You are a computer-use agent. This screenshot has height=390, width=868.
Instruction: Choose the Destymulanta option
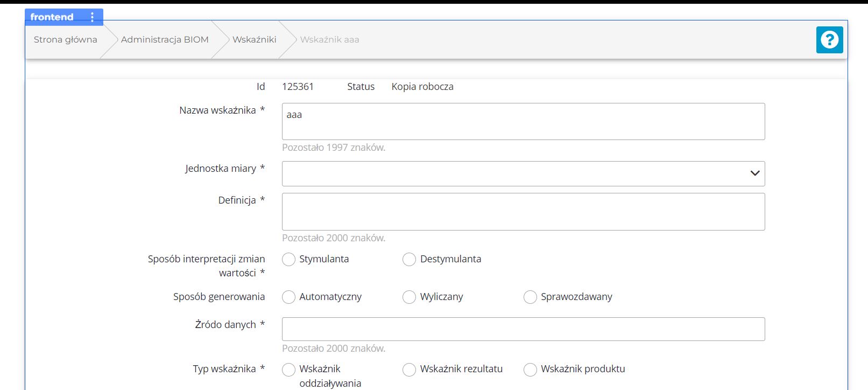(410, 260)
